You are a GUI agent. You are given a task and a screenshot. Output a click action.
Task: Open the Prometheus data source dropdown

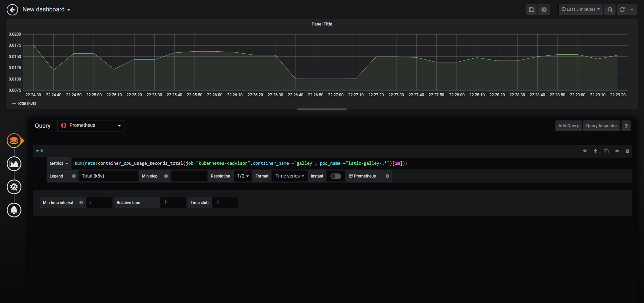click(x=91, y=126)
